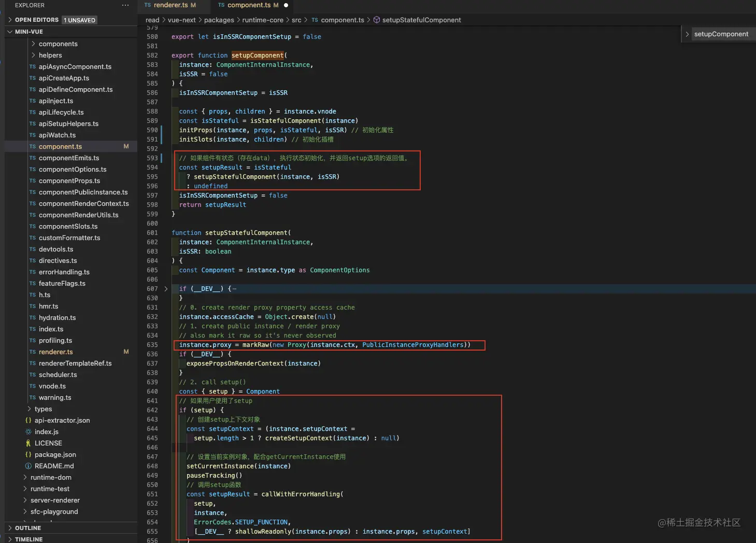Switch to the component.ts tab
Image resolution: width=756 pixels, height=543 pixels.
pos(249,5)
